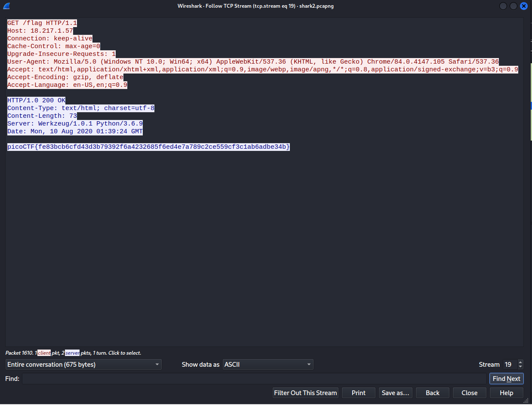Click the Content-Type: text/html line
This screenshot has width=532, height=405.
[81, 108]
